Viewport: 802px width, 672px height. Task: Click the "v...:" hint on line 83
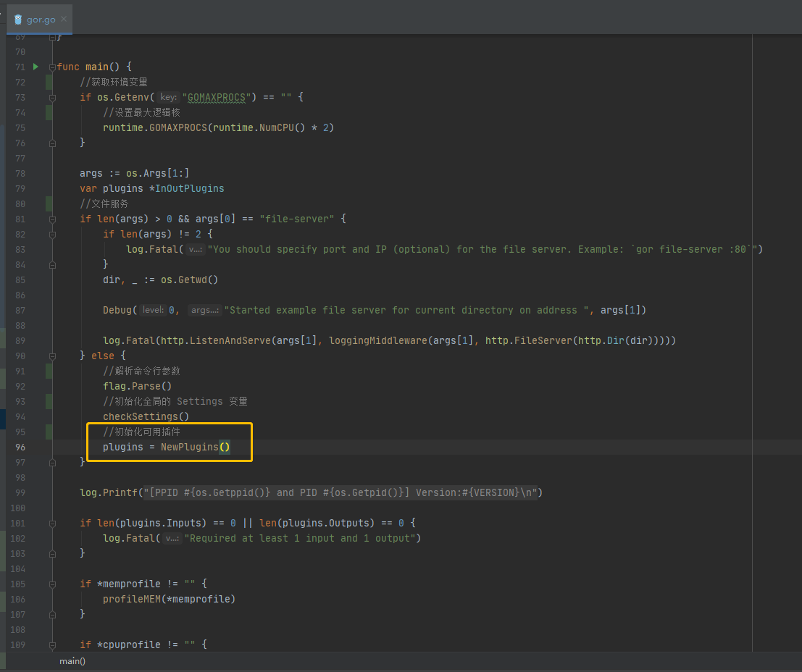195,249
